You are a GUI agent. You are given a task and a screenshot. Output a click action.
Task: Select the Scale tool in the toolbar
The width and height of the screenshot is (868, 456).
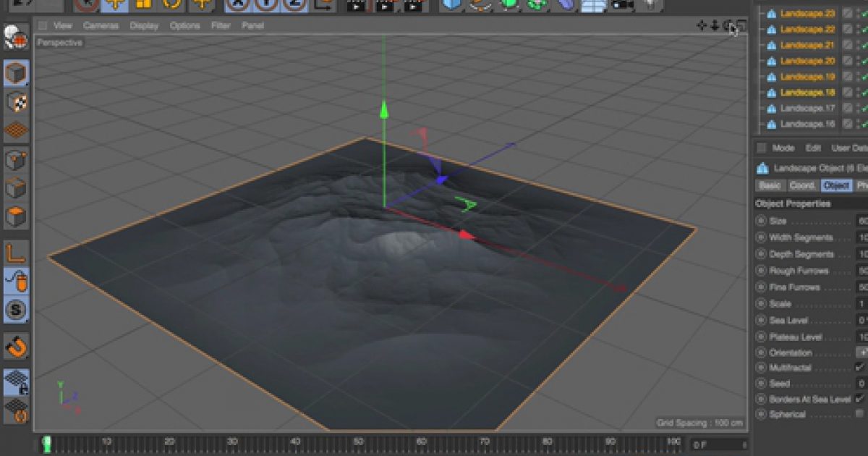[x=144, y=7]
